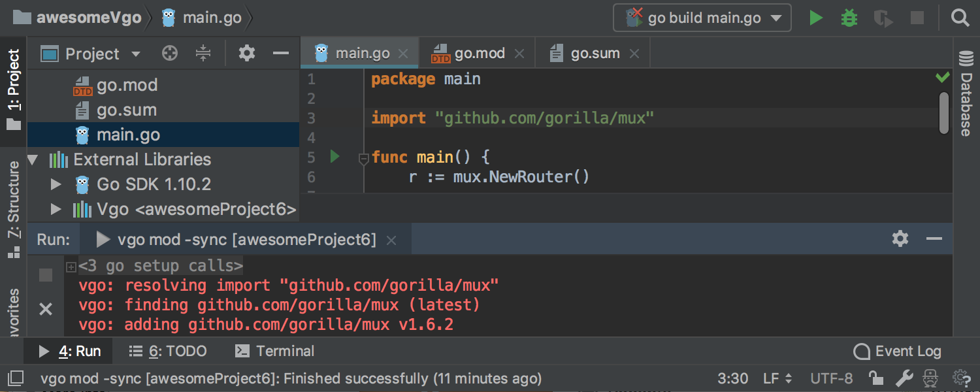Open the Project panel settings gear
Image resolution: width=980 pixels, height=392 pixels.
(x=247, y=54)
